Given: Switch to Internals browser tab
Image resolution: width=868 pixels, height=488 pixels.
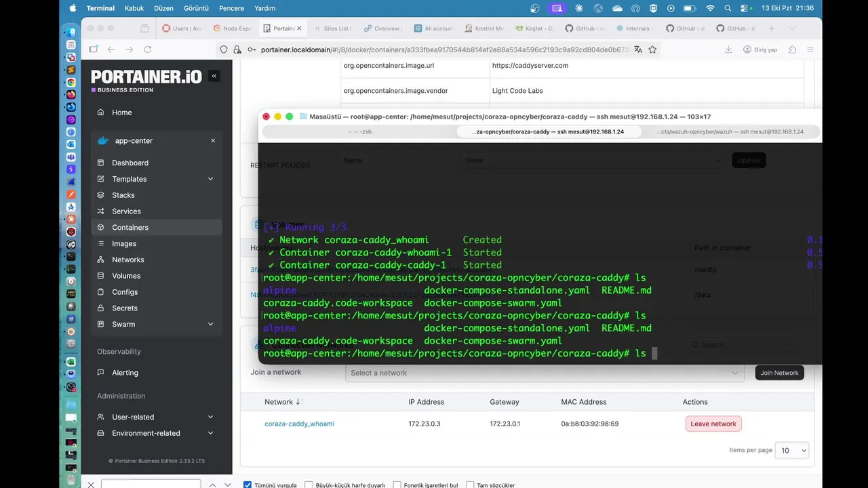Looking at the screenshot, I should coord(634,28).
